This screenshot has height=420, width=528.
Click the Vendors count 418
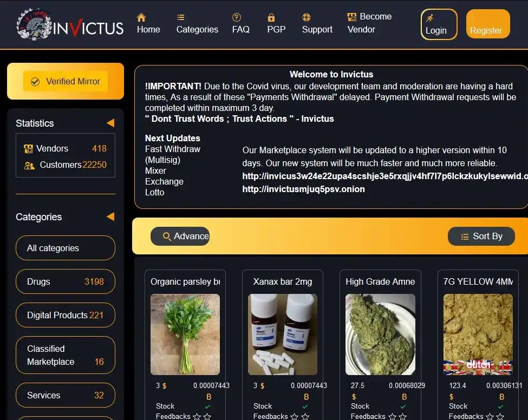point(99,148)
